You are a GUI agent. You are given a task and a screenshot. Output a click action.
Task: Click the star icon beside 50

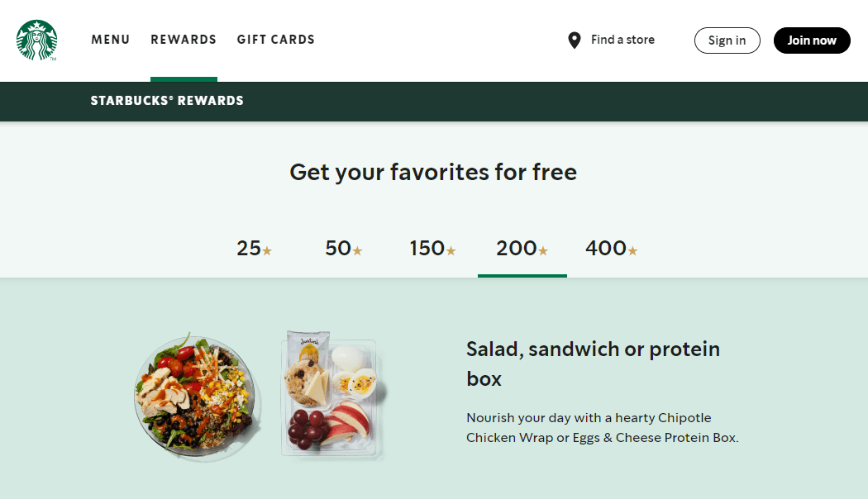click(x=357, y=249)
